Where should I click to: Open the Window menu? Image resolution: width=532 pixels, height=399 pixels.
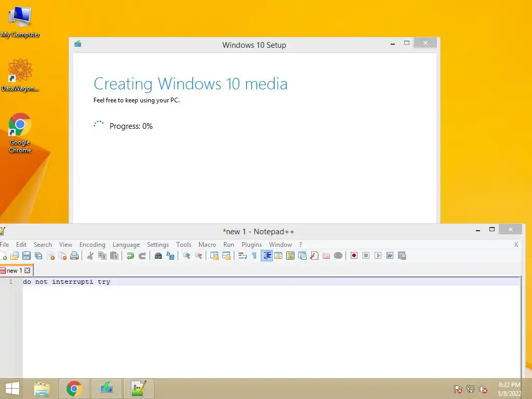point(280,245)
